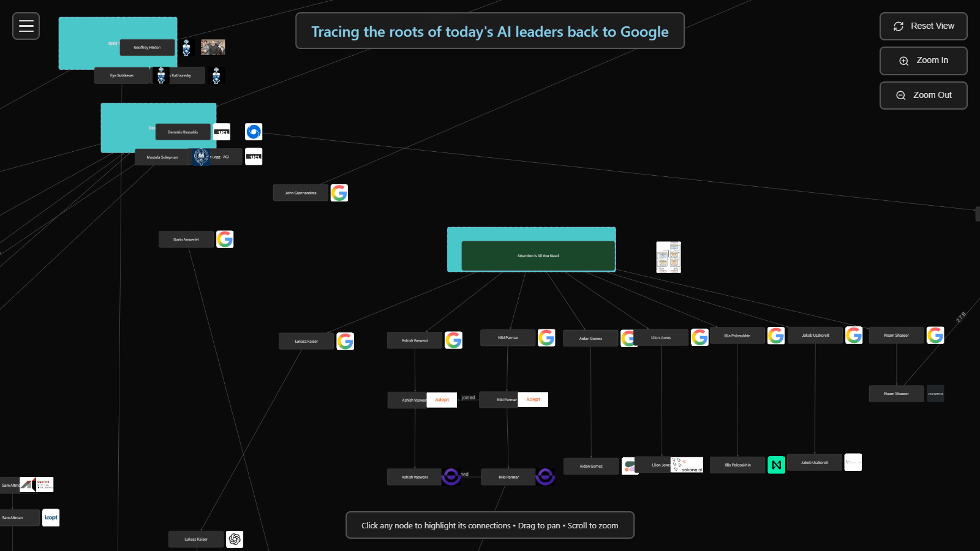
Task: Click the DeepMind logo beside Demis Hassabis
Action: [x=254, y=132]
